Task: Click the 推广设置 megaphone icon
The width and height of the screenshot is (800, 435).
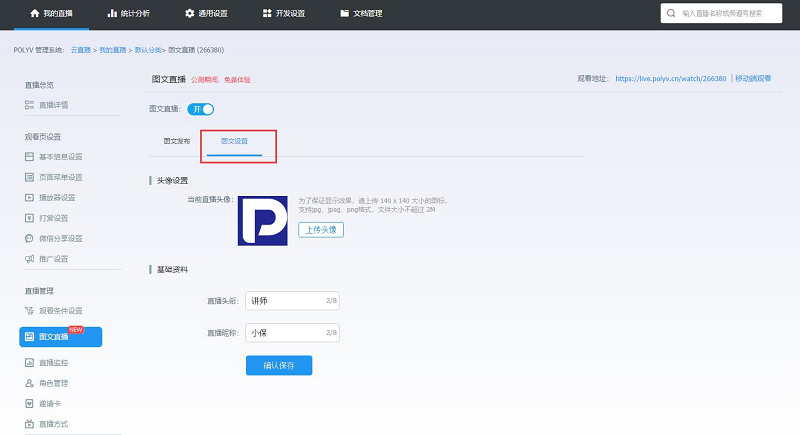Action: point(30,259)
